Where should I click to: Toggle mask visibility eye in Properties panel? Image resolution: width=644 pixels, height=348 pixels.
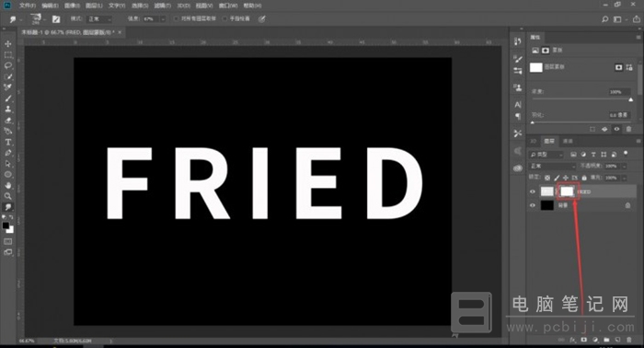[x=616, y=129]
